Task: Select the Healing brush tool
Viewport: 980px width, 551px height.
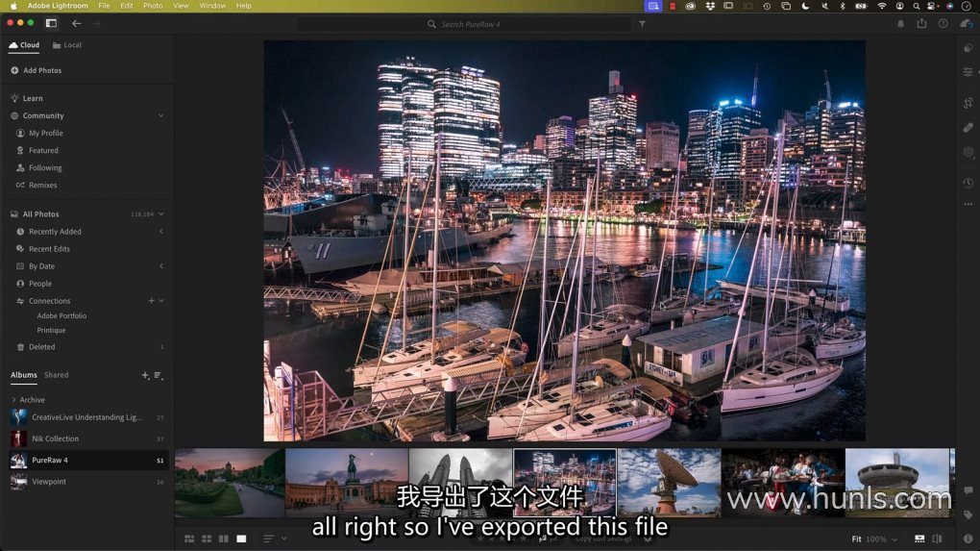Action: click(968, 128)
